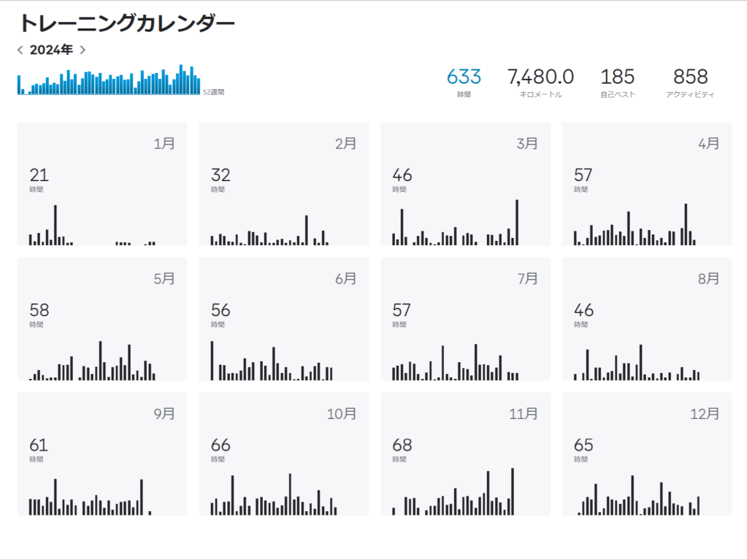Click the 52-week activity bar chart
The height and width of the screenshot is (560, 747).
(109, 80)
